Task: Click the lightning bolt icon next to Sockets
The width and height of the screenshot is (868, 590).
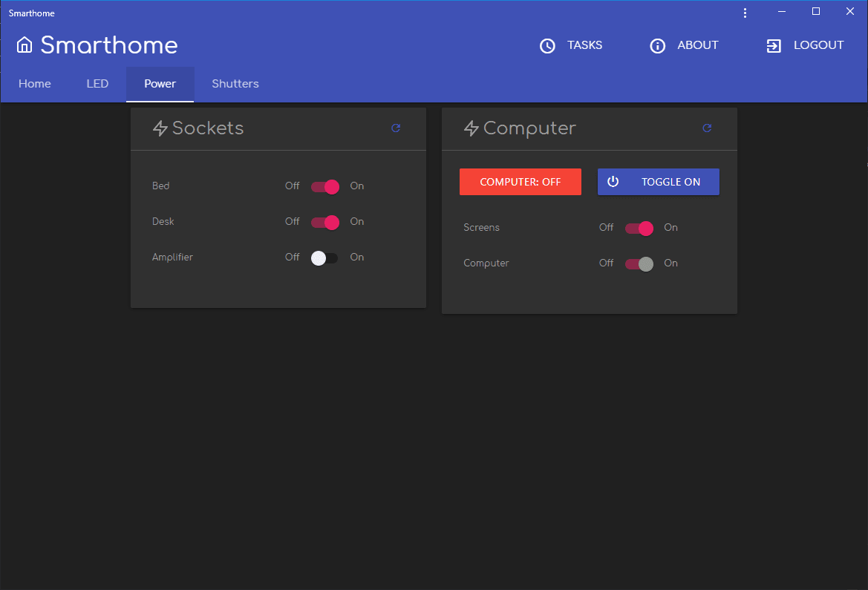Action: tap(160, 128)
